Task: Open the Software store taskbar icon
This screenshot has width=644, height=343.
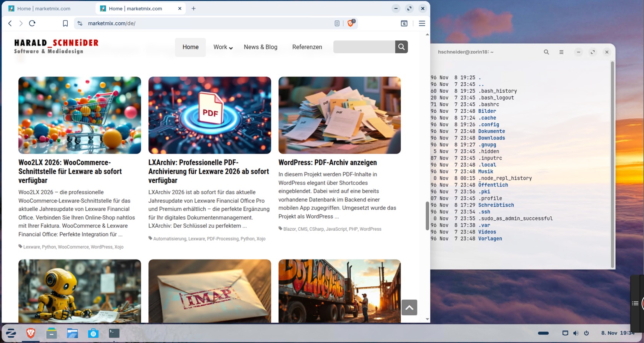Action: coord(93,333)
